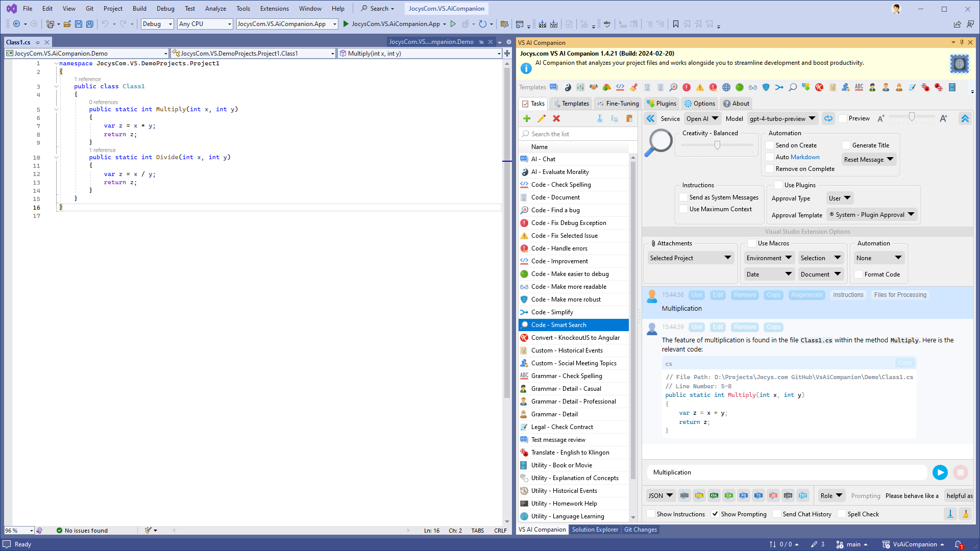Click Copy button on the code block
The width and height of the screenshot is (980, 551).
(x=905, y=363)
